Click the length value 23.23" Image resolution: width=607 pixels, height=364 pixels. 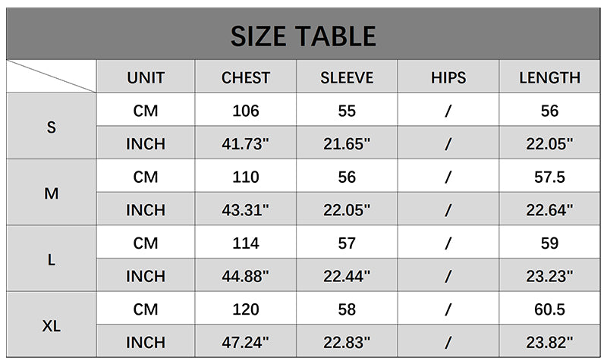[549, 277]
